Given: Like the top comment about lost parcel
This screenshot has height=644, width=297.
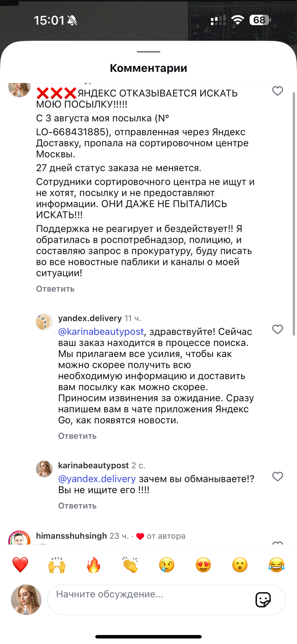Looking at the screenshot, I should point(277,91).
